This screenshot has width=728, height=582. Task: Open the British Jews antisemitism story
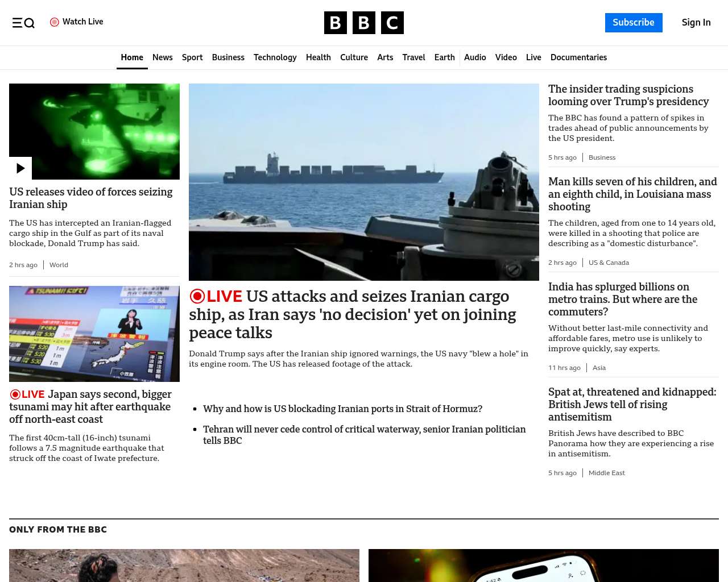(632, 404)
